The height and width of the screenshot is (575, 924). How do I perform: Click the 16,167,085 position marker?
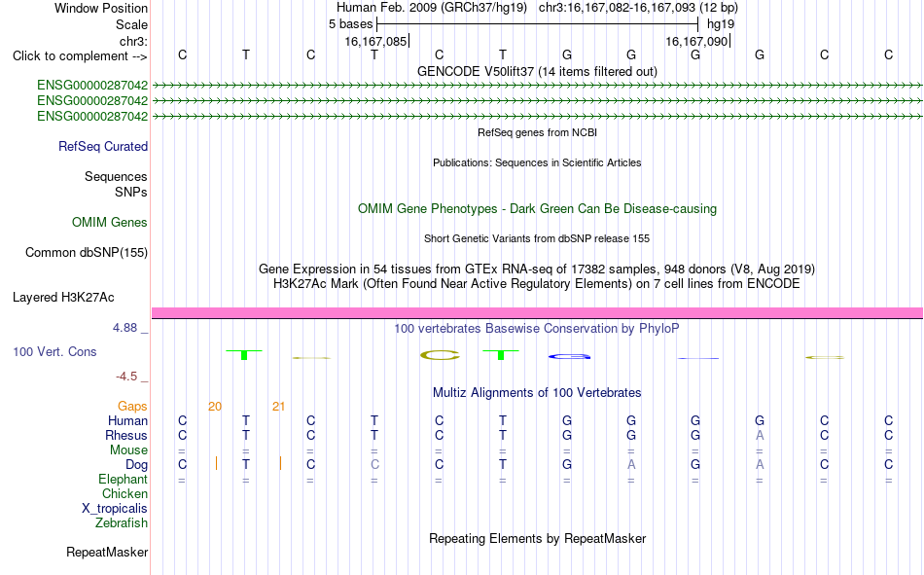click(x=376, y=41)
